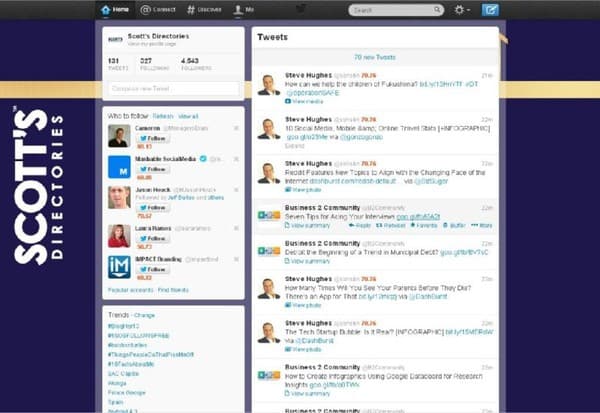Retweet the Seven Tips interview tweet
600x413 pixels.
pos(387,226)
